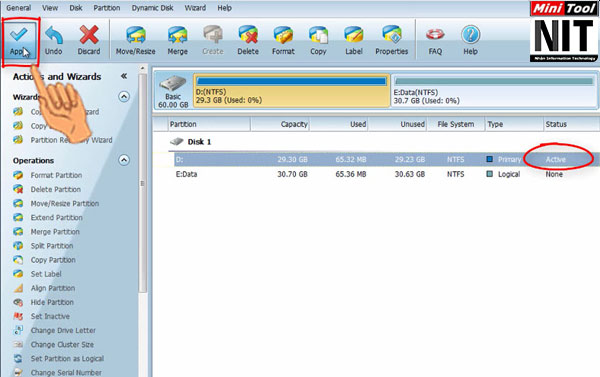Open the Dynamic Disk menu

152,8
